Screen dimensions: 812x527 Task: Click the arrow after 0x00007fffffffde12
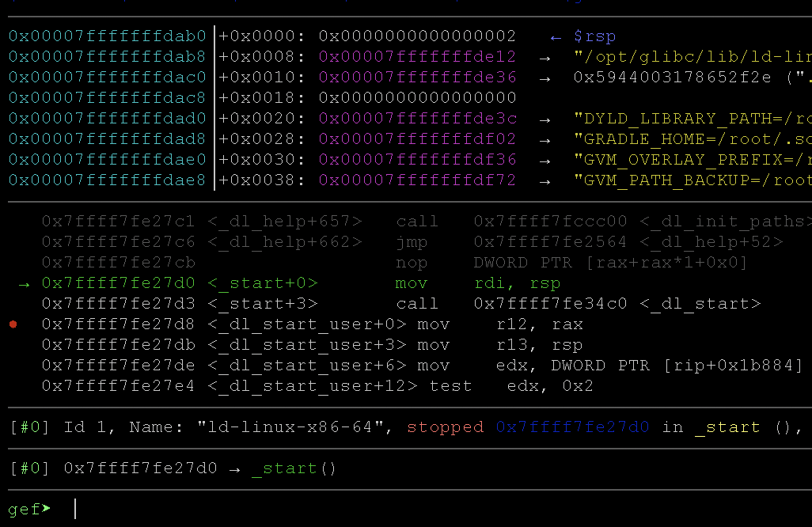tap(544, 58)
